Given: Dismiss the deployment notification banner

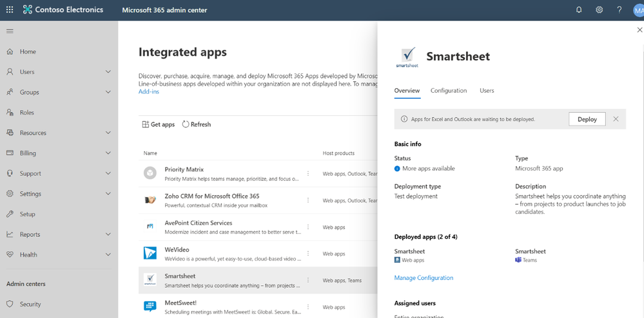Looking at the screenshot, I should 616,119.
